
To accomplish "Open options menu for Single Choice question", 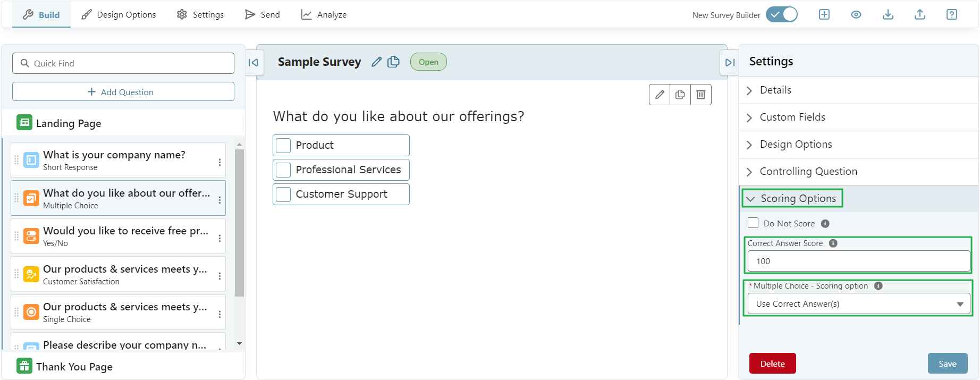I will 219,314.
